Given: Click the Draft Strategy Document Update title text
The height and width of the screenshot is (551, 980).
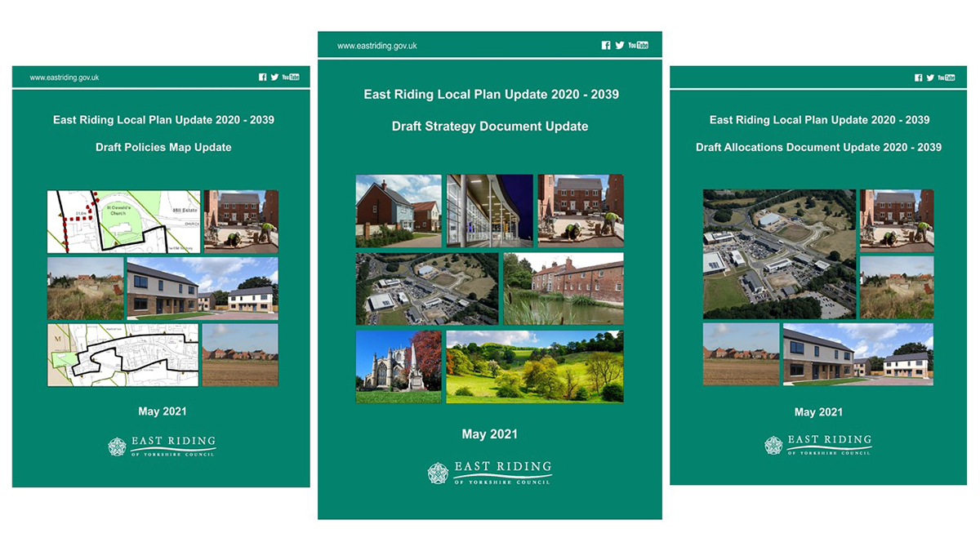Looking at the screenshot, I should (x=491, y=126).
